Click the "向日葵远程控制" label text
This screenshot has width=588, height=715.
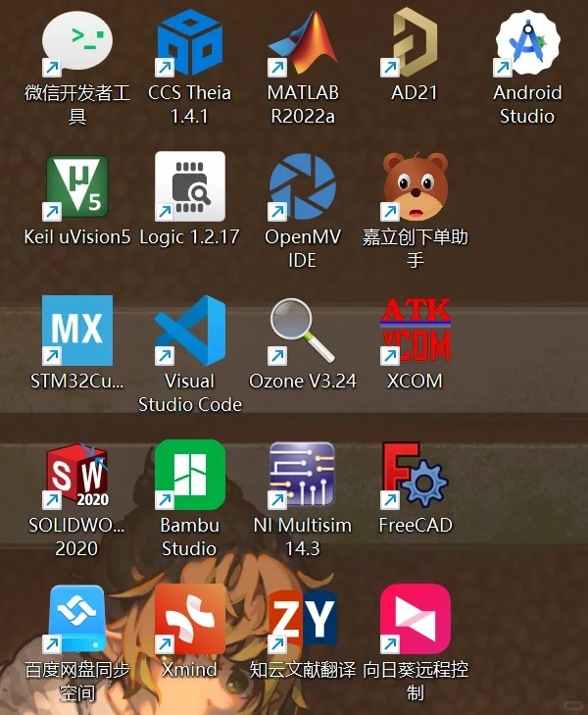click(x=415, y=681)
